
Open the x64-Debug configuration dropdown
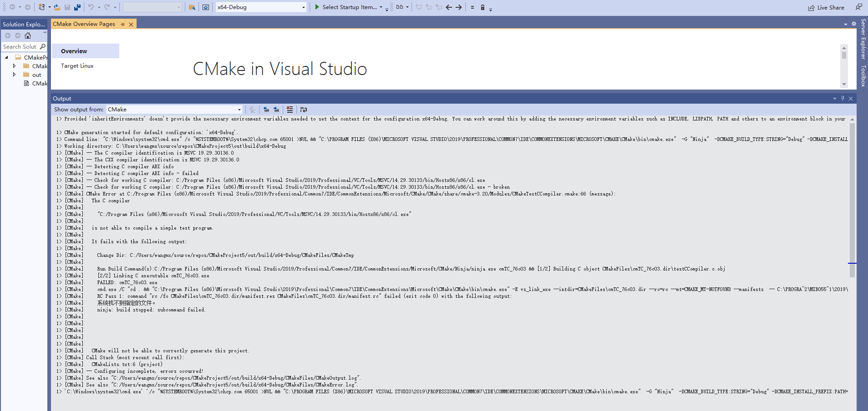coord(261,7)
